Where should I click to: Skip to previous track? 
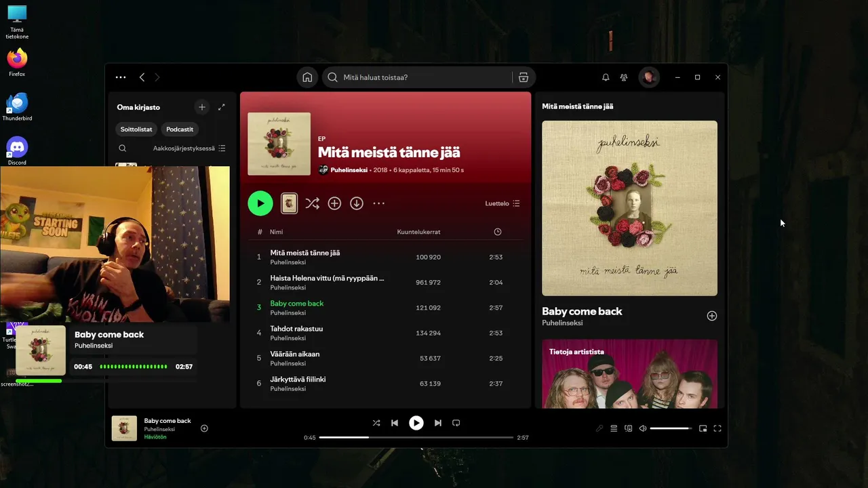[x=395, y=423]
